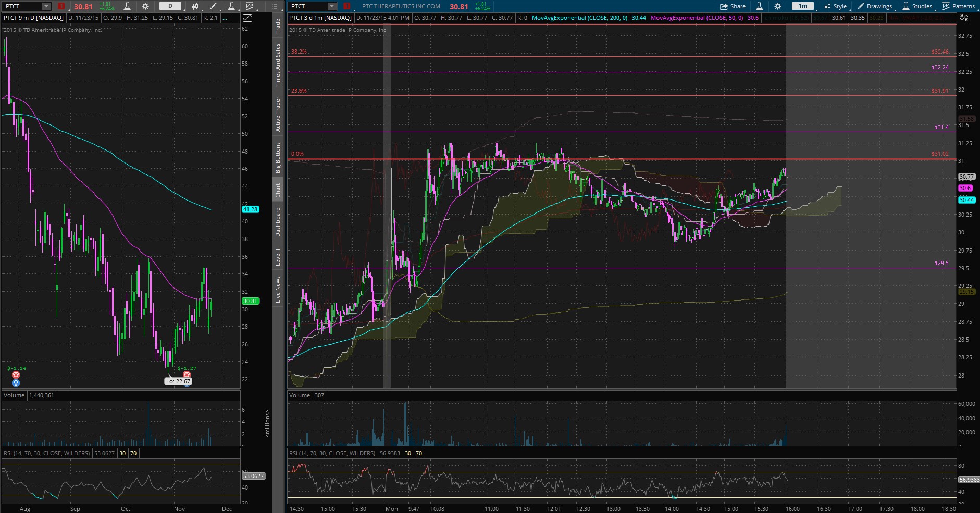Open the 1m timeframe selector on right chart
Viewport: 980px width, 513px height.
click(803, 6)
